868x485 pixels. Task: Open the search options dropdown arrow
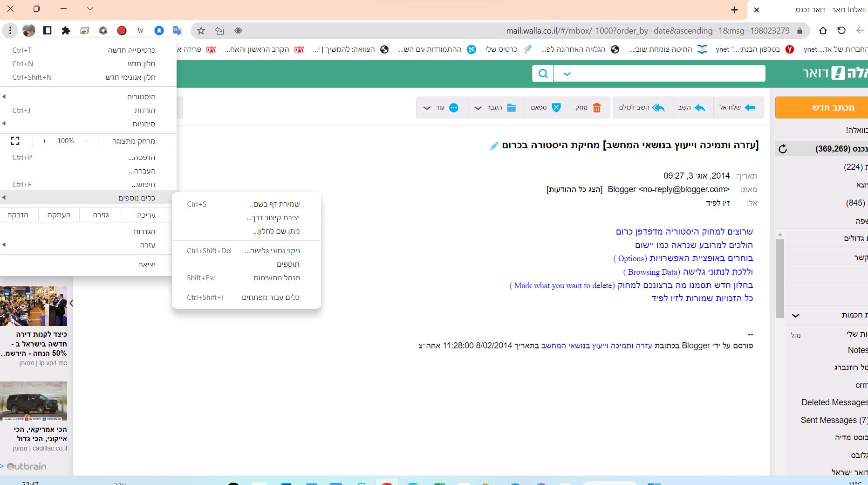point(567,74)
